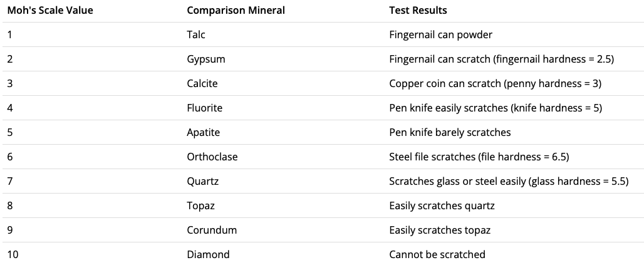Click the Quartz mineral cell
644x270 pixels.
(202, 182)
